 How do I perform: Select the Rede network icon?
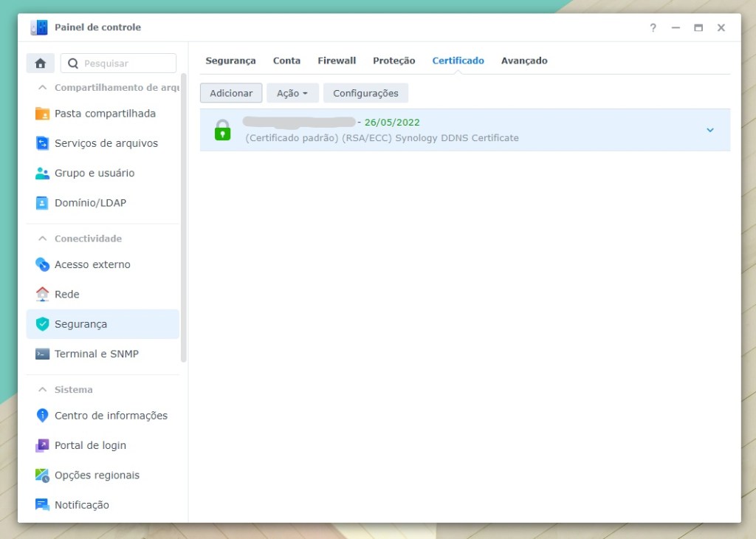coord(43,294)
